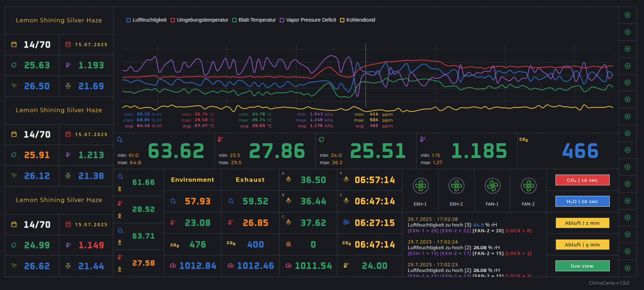Select the FAN-2 fan icon
The image size is (644, 290).
[528, 186]
